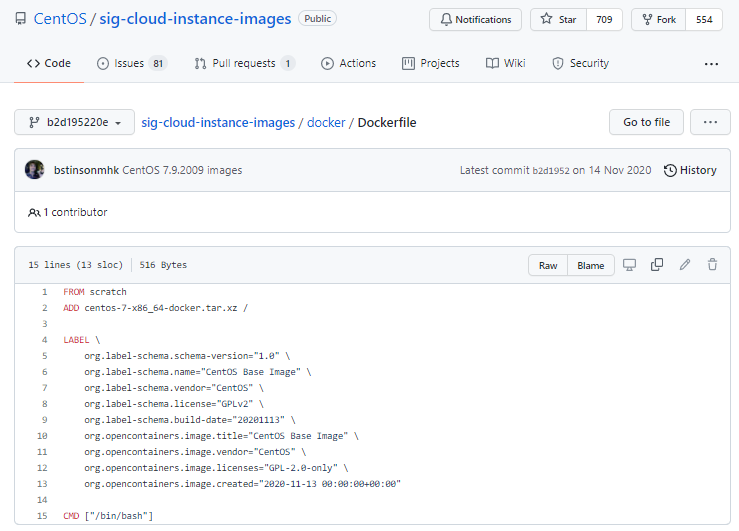Screen dimensions: 739x531
Task: Open bstinsonmhk user profile link
Action: pos(86,170)
